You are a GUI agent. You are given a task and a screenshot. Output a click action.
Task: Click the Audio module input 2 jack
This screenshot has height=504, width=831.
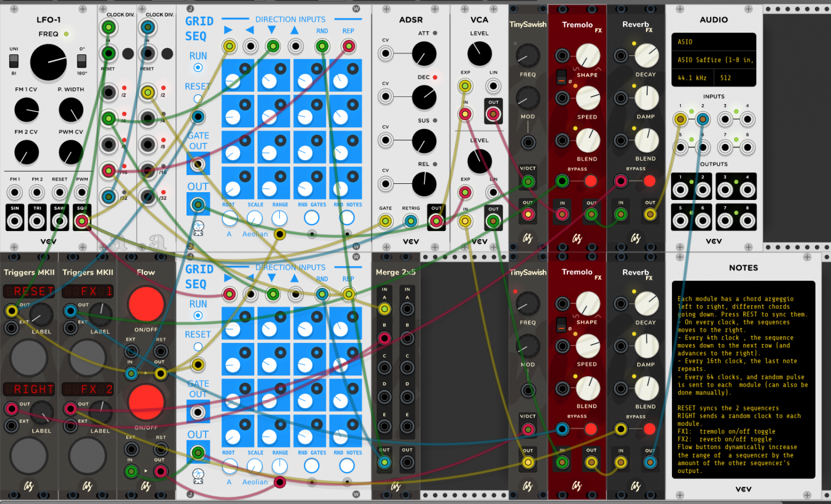click(x=702, y=119)
